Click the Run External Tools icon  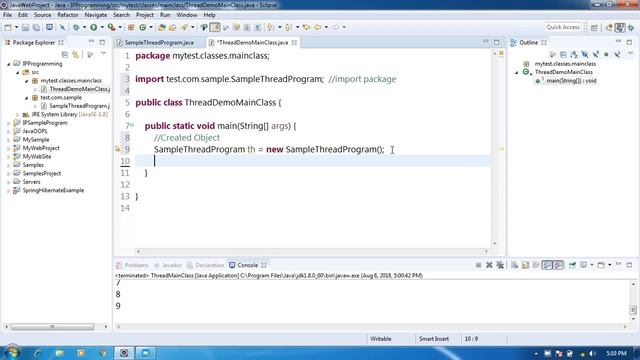tap(111, 27)
